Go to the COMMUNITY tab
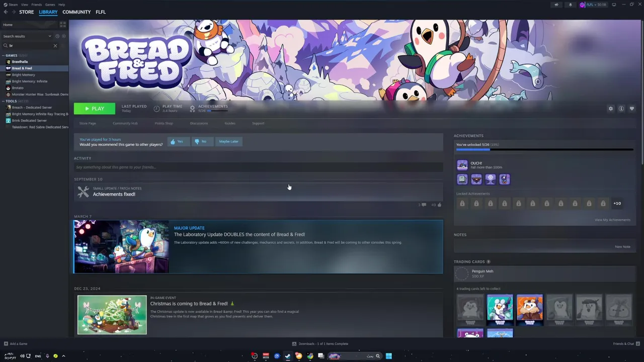 tap(76, 12)
